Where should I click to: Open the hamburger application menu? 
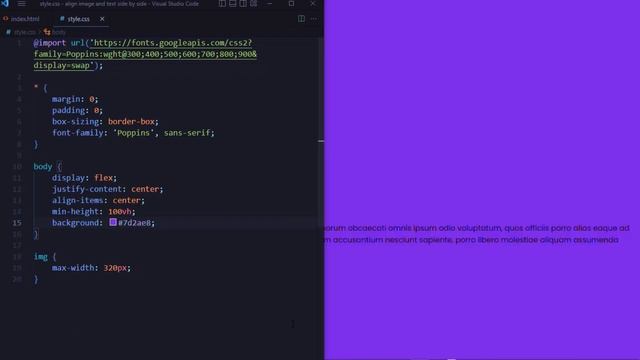21,4
